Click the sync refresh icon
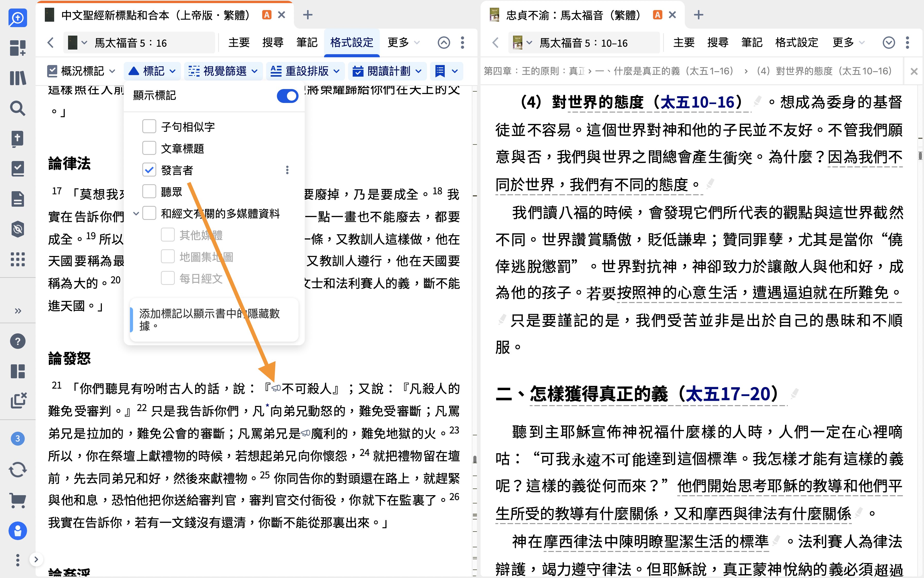The image size is (924, 578). (18, 469)
